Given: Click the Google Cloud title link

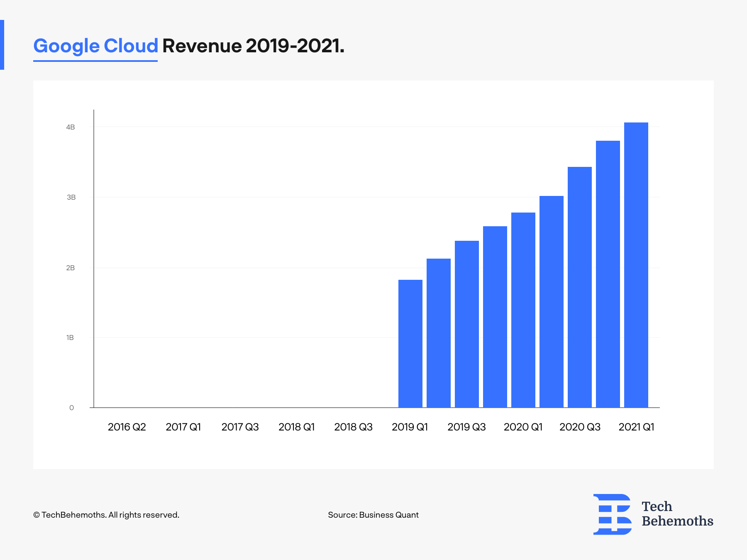Looking at the screenshot, I should pyautogui.click(x=95, y=46).
